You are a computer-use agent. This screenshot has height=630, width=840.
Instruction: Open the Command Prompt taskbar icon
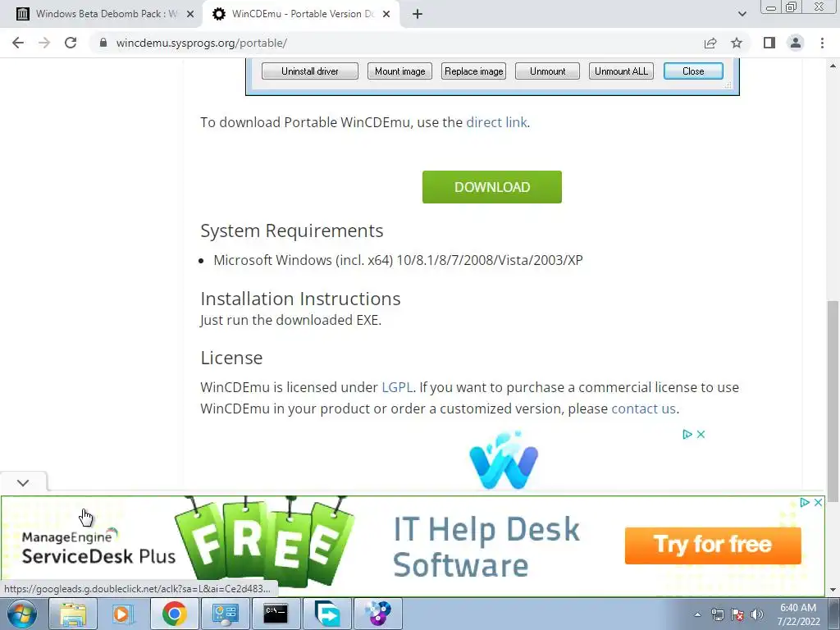276,614
